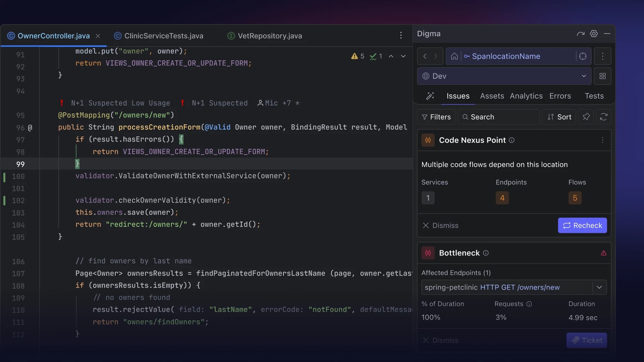
Task: Click the gutter @ icon on line 96
Action: click(30, 128)
